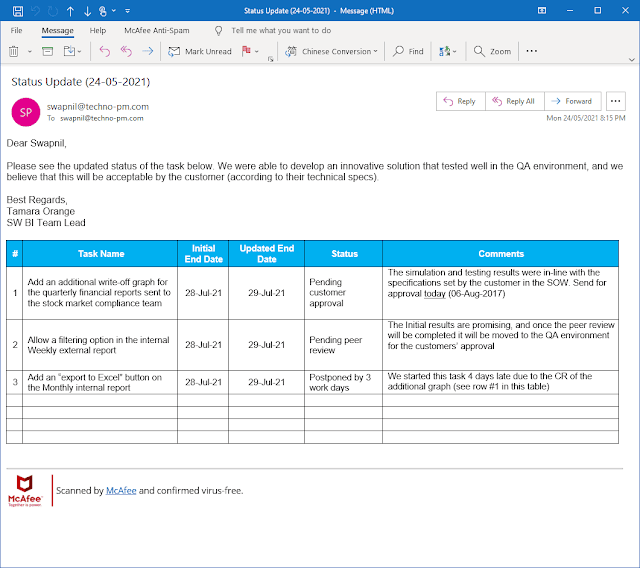Viewport: 640px width, 568px height.
Task: Expand follow-up flag dropdown arrow
Action: point(257,51)
